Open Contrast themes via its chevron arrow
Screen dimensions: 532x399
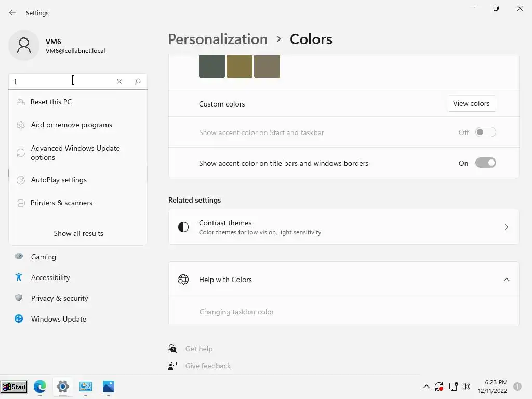[506, 227]
